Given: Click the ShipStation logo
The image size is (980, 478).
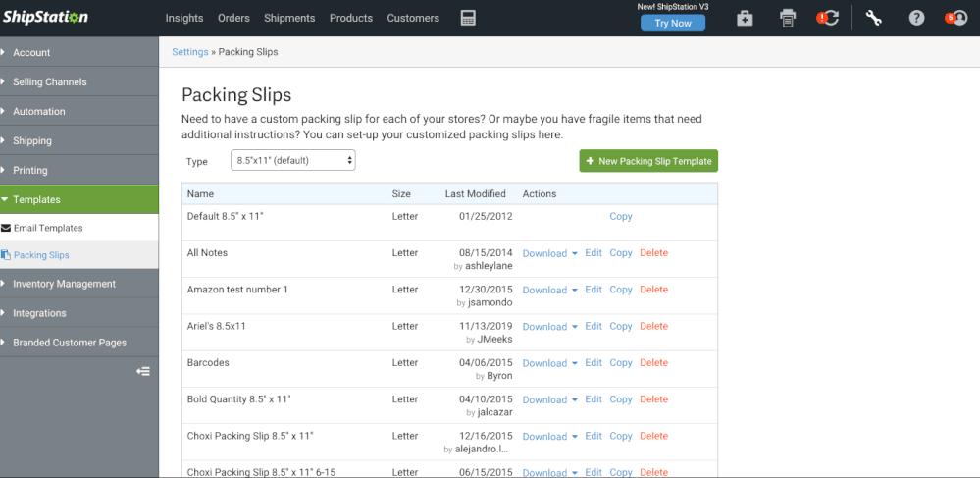Looking at the screenshot, I should point(45,17).
